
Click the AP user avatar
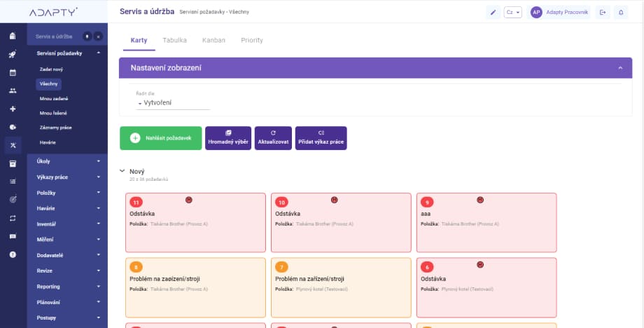point(536,13)
